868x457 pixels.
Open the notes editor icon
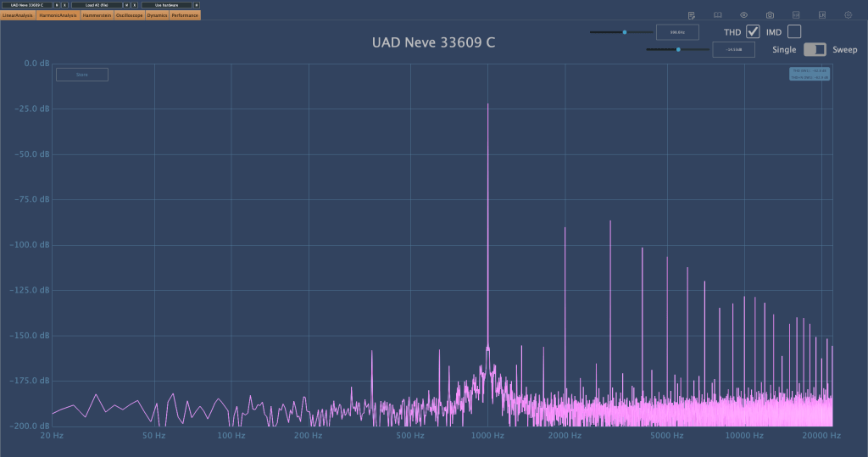[692, 15]
